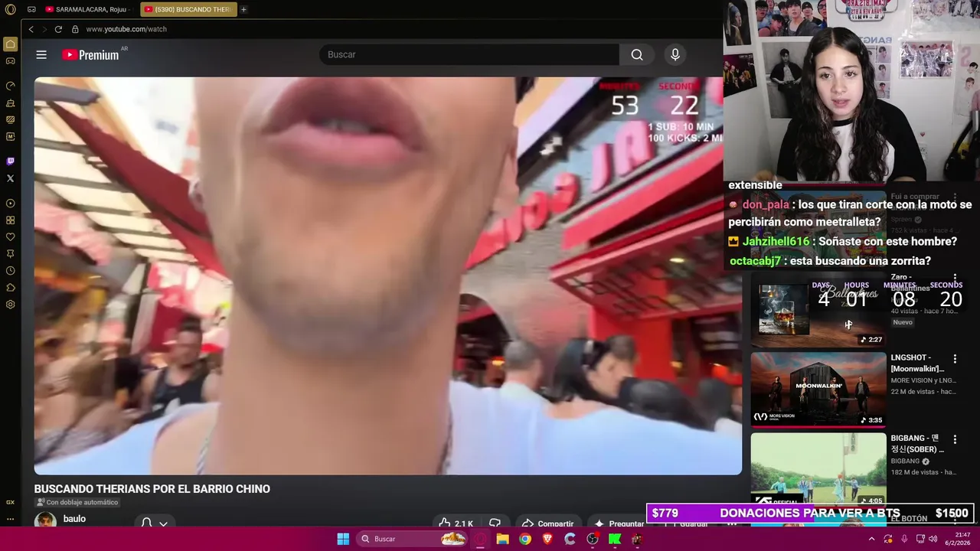980x551 pixels.
Task: Open options menu for Zaro video
Action: click(955, 278)
